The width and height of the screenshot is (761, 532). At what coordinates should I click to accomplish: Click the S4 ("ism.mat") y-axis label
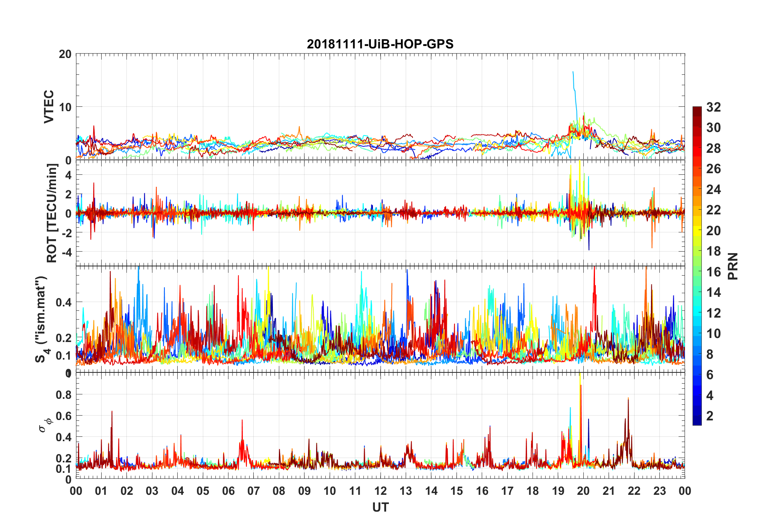click(x=42, y=319)
